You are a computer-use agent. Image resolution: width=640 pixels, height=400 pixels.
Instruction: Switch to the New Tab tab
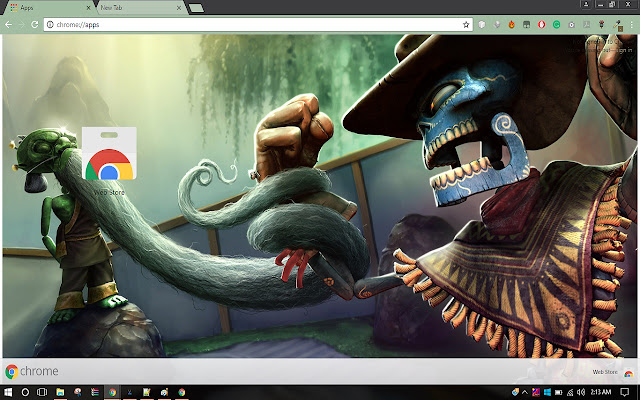140,8
